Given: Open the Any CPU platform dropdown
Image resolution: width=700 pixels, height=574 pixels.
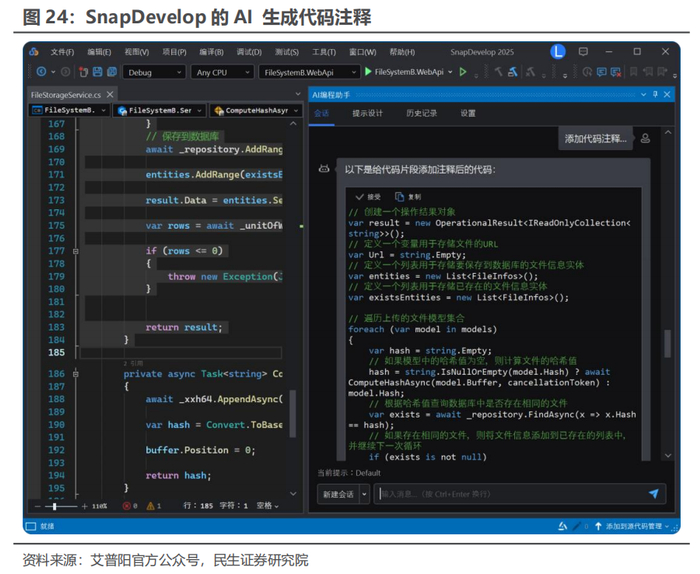Looking at the screenshot, I should 221,72.
